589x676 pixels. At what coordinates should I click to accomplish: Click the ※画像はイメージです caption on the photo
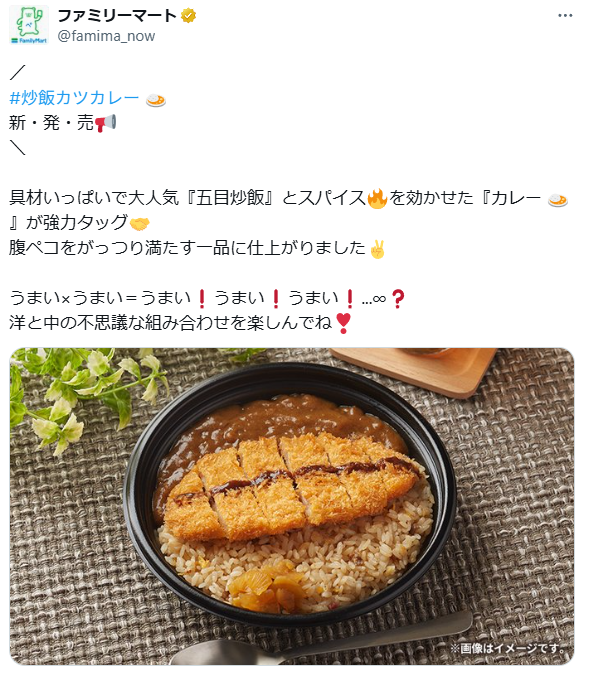(508, 648)
